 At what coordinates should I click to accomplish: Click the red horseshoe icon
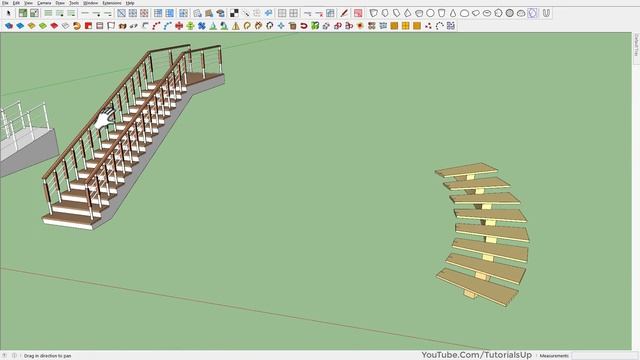(x=304, y=26)
